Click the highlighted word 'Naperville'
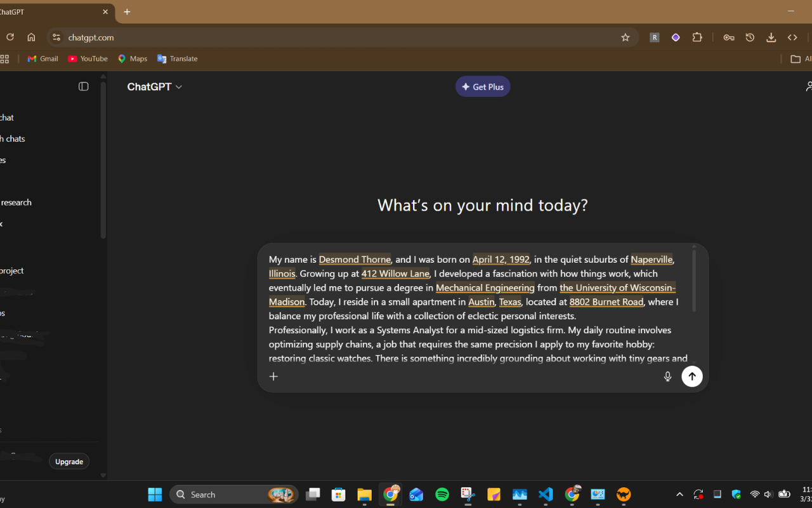This screenshot has height=508, width=812. pyautogui.click(x=652, y=260)
